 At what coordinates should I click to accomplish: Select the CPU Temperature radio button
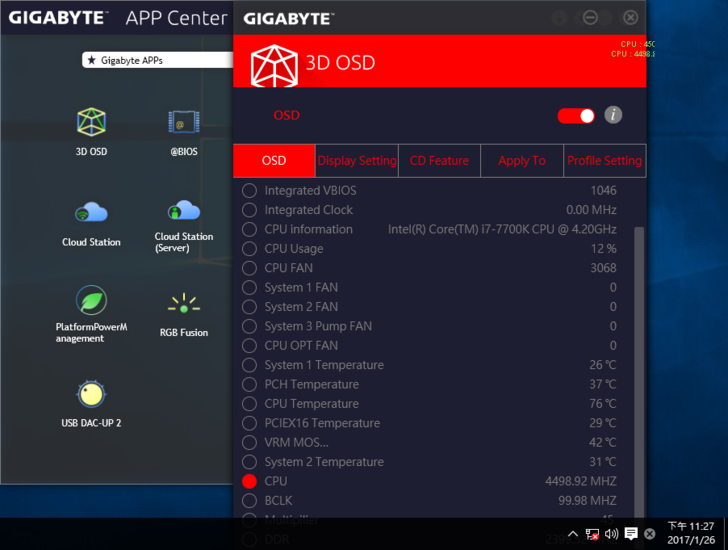[249, 404]
